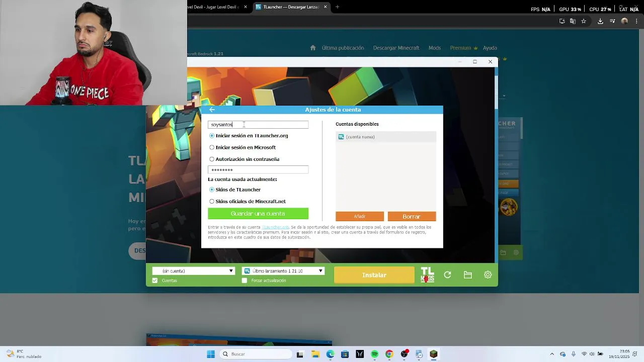This screenshot has width=644, height=362.
Task: Select Iniciar sesión en TLauncher.org
Action: [212, 136]
